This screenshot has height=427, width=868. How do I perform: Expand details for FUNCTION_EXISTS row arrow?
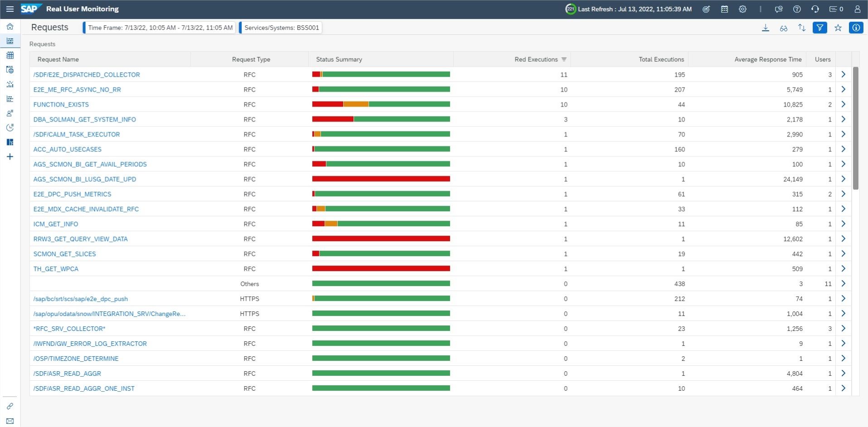point(844,104)
